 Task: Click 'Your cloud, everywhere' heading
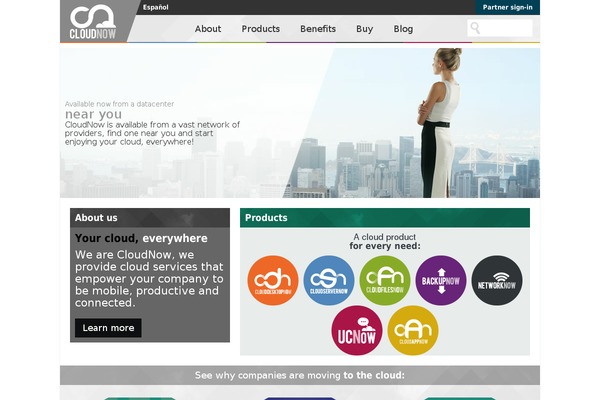tap(141, 238)
